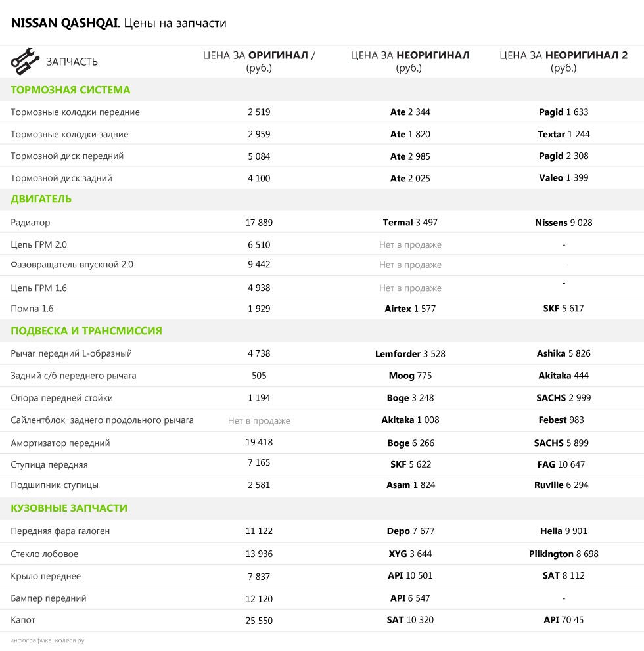
Task: Click the 'Lemforder 3 528' cell
Action: point(410,354)
